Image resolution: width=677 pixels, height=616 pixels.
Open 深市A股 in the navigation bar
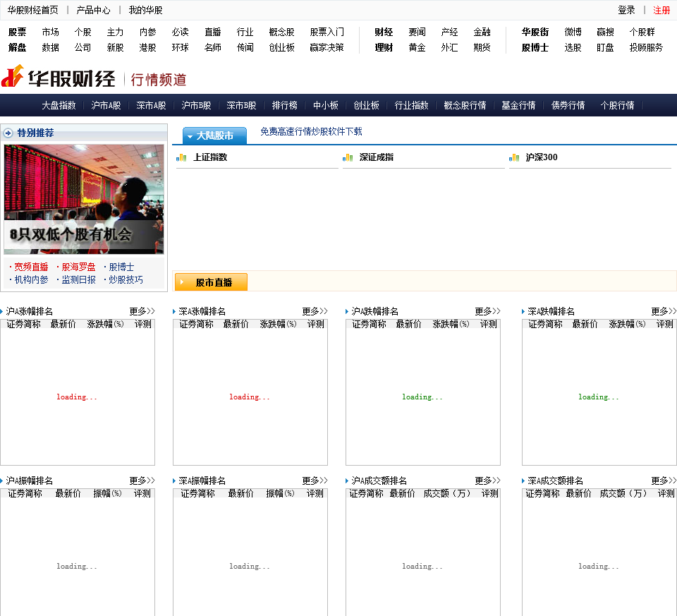151,105
